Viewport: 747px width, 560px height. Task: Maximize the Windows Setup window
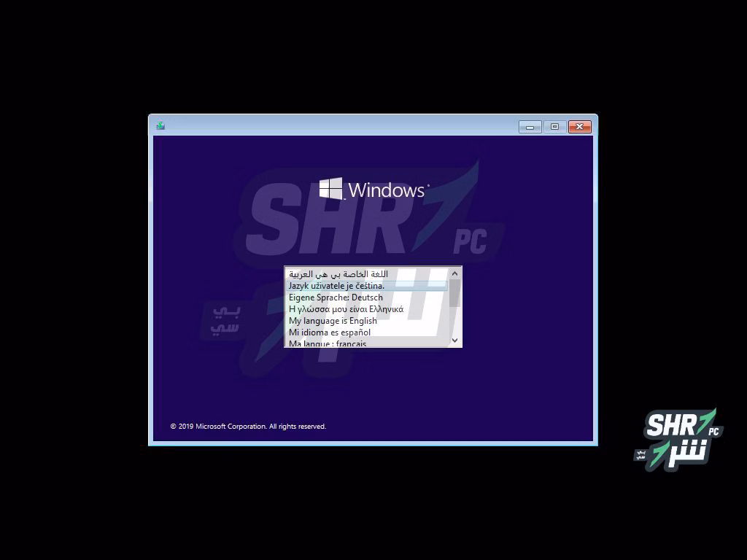554,127
